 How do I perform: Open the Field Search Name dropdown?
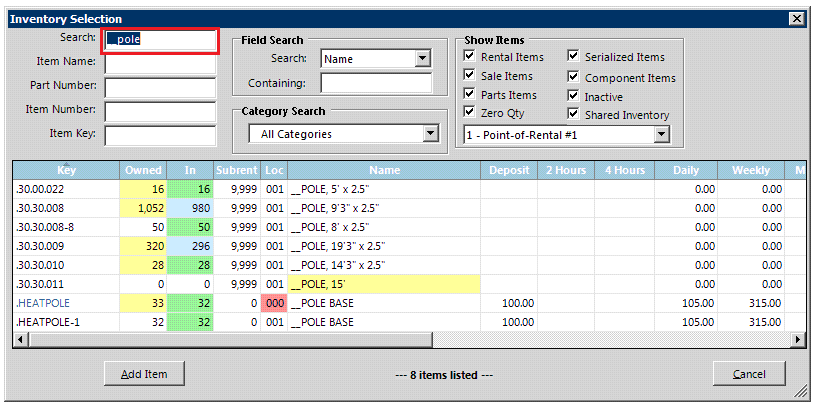pos(422,59)
